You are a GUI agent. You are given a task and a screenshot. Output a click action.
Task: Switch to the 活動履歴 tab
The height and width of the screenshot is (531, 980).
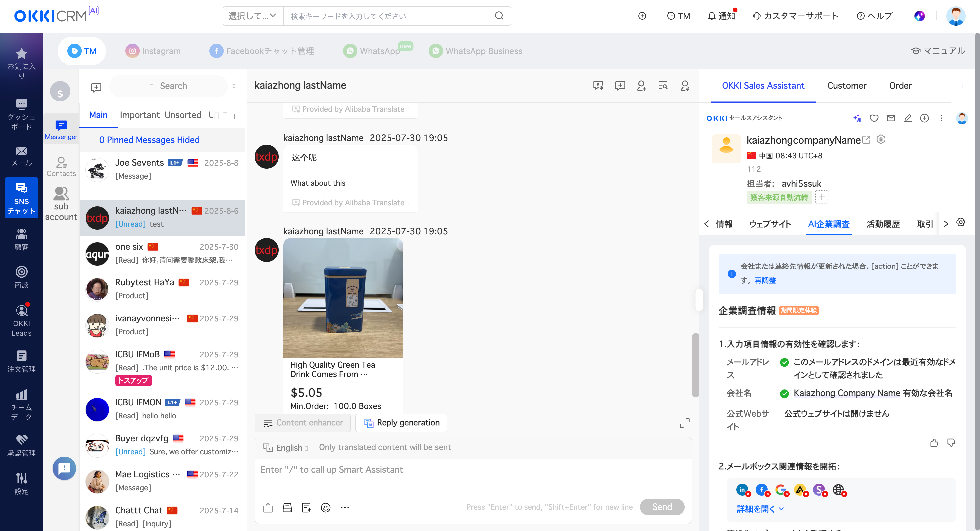(x=883, y=224)
